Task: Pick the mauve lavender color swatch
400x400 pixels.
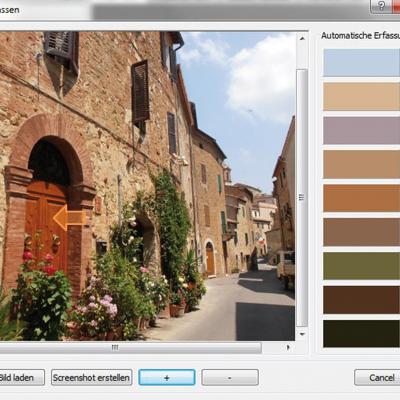Action: [361, 130]
